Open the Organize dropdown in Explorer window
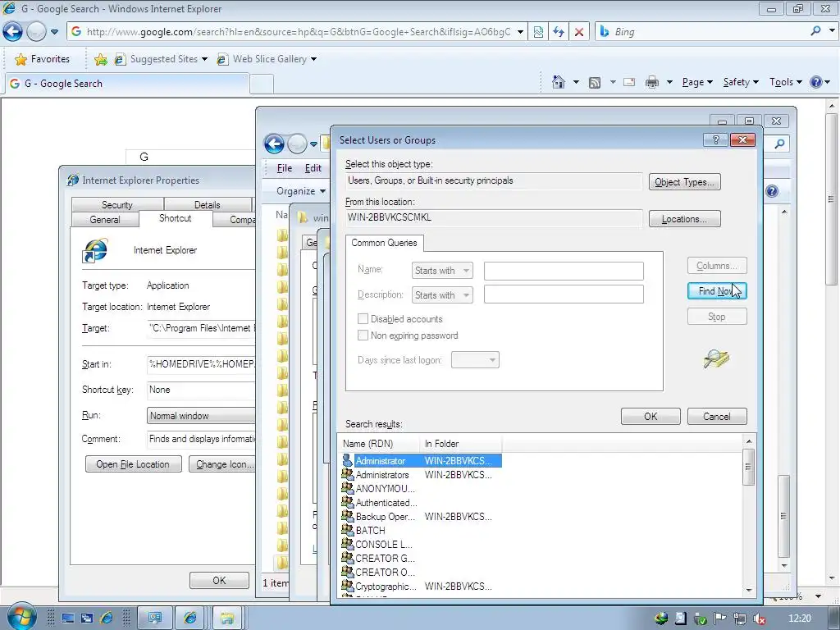Image resolution: width=840 pixels, height=630 pixels. tap(301, 190)
